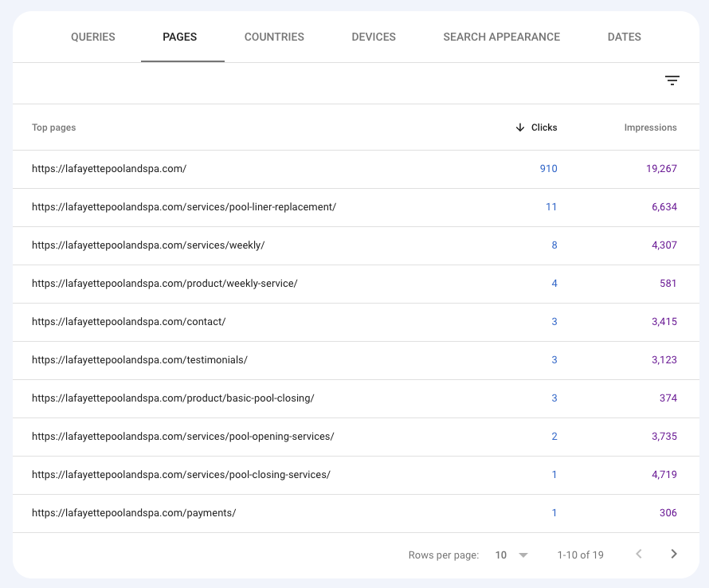Open the pool-liner-replacement page row
This screenshot has width=709, height=588.
point(356,208)
